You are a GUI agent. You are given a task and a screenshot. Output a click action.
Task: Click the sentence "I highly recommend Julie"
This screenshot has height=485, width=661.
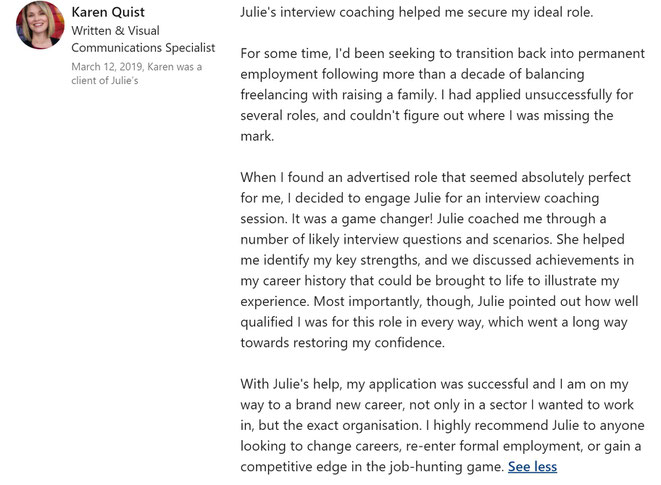(x=530, y=425)
